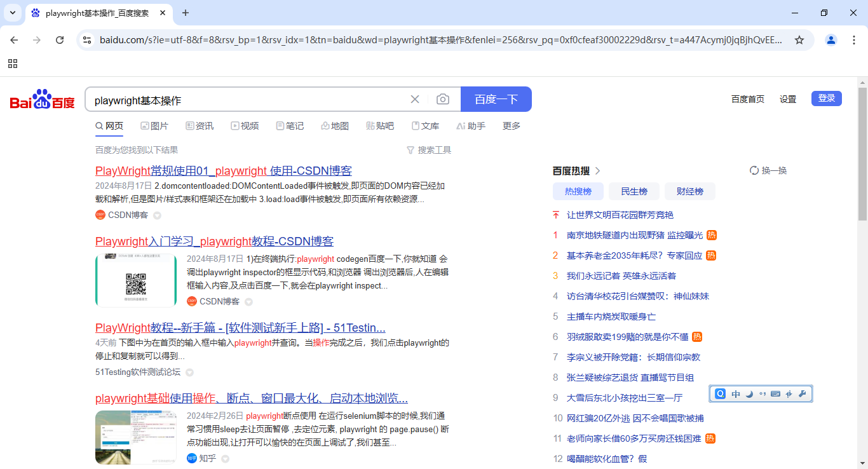868x469 pixels.
Task: Click the 登录 button
Action: (x=827, y=99)
